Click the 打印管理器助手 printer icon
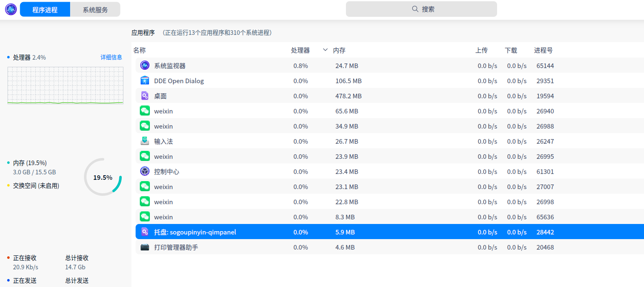Viewport: 644px width, 287px height. point(145,247)
